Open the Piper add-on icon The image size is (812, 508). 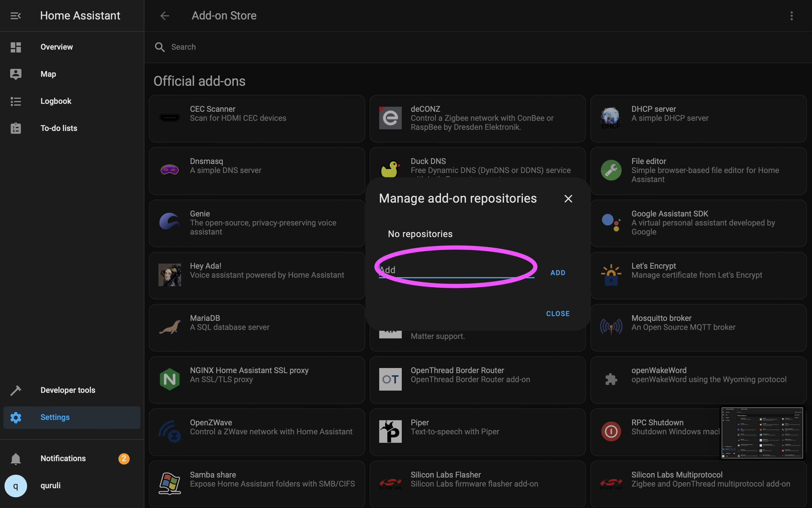pyautogui.click(x=390, y=432)
